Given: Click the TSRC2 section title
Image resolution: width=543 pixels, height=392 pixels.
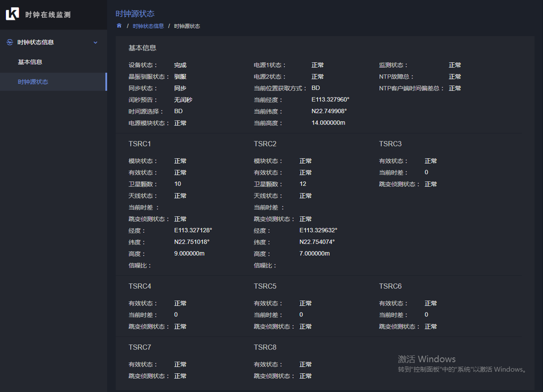Looking at the screenshot, I should (265, 144).
